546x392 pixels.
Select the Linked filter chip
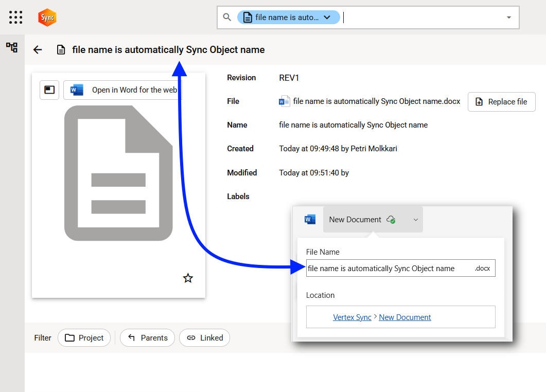click(x=204, y=338)
